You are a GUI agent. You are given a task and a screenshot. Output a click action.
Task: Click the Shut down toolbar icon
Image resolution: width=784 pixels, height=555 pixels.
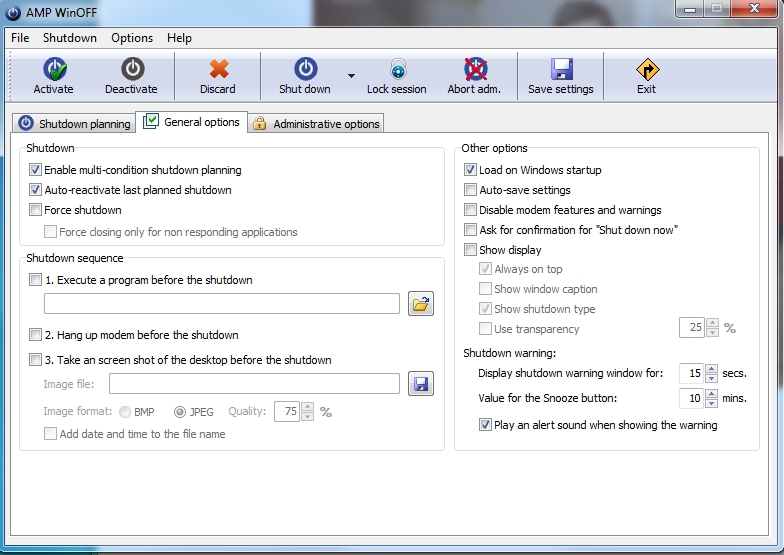tap(306, 69)
